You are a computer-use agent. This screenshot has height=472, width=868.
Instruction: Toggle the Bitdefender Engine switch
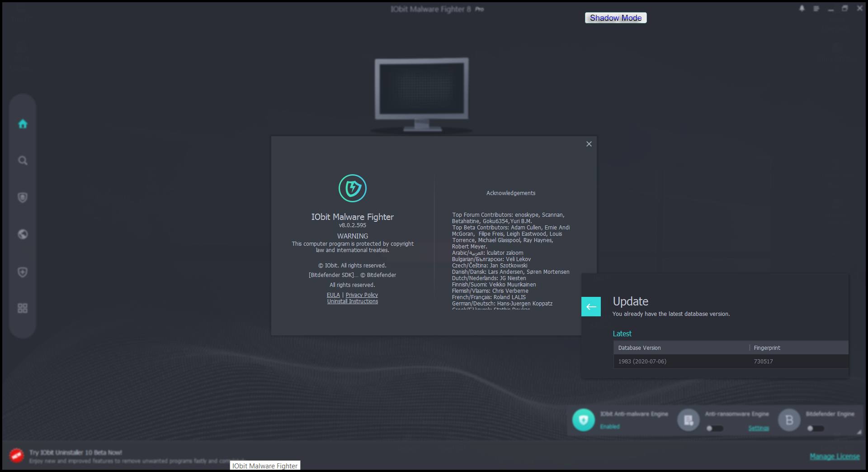click(816, 428)
